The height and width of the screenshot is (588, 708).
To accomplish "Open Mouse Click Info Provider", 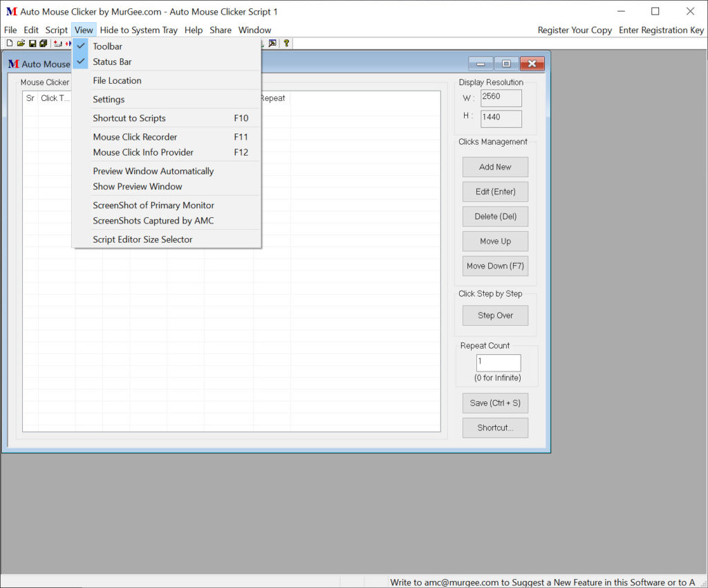I will (167, 152).
